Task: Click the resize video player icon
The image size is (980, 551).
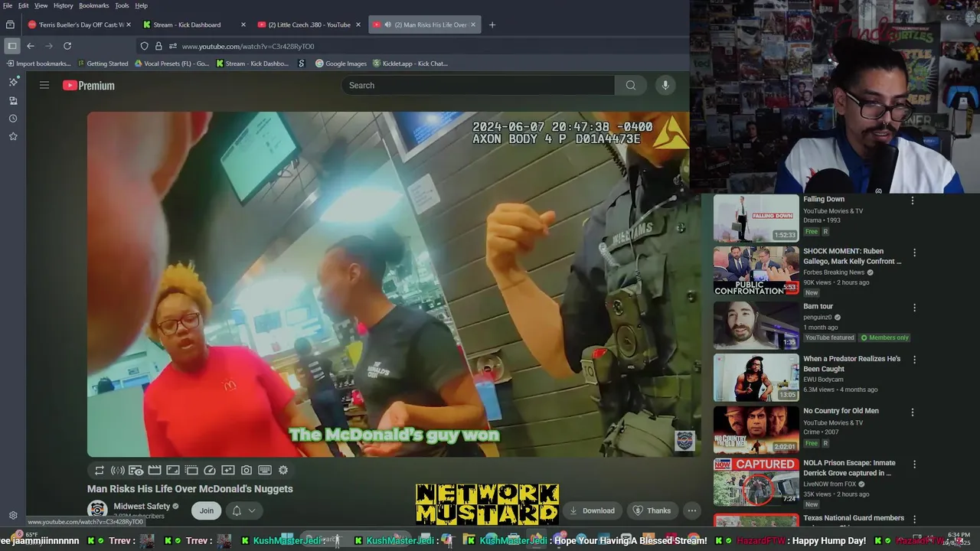Action: tap(173, 471)
